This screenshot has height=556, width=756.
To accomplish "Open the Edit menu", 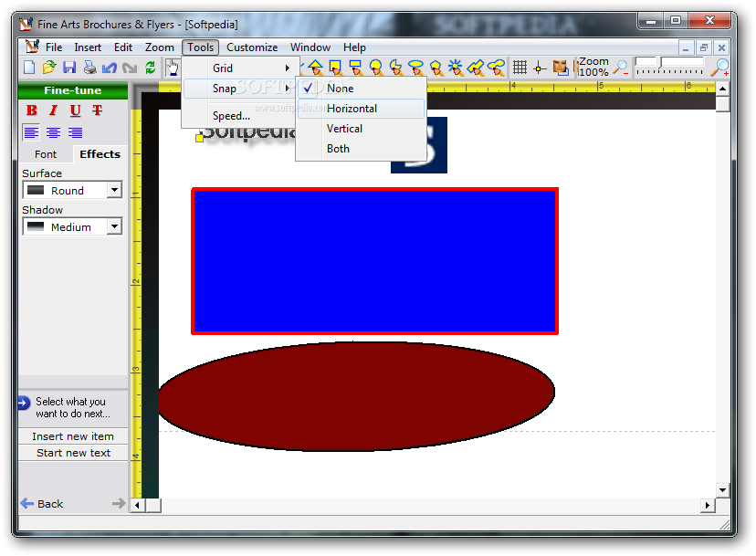I will (123, 47).
